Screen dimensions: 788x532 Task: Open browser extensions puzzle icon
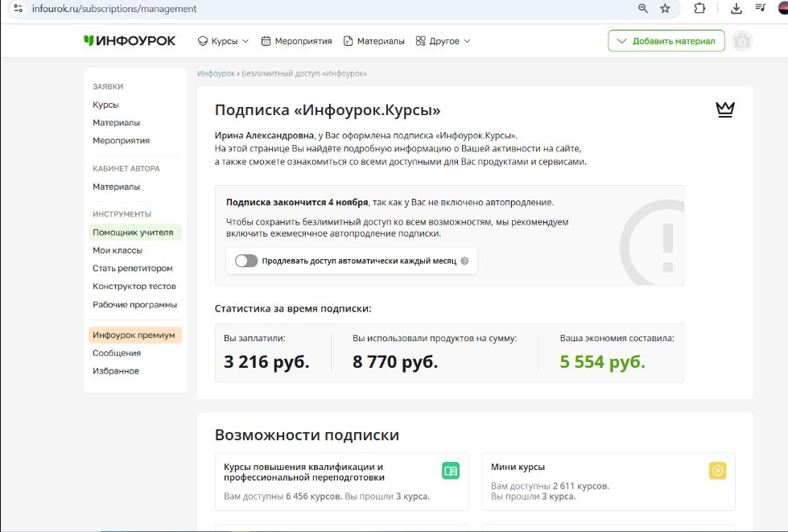[699, 9]
